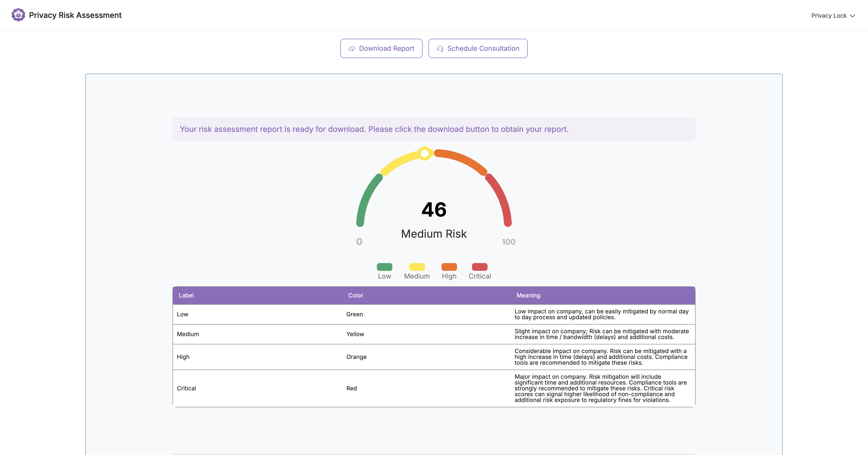The width and height of the screenshot is (868, 455).
Task: Click the orange High legend swatch
Action: pos(449,267)
